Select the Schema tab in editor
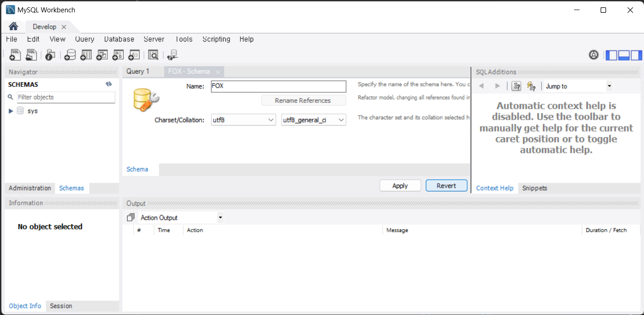Screen dimensions: 644x315 (137, 169)
